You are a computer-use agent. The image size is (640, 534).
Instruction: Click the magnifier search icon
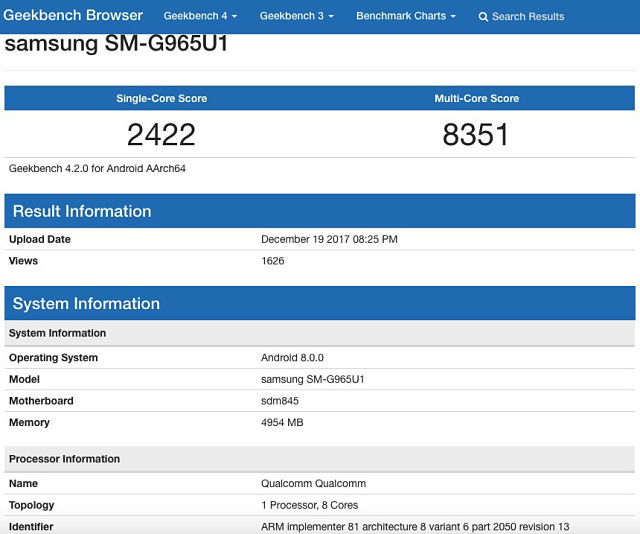click(483, 17)
